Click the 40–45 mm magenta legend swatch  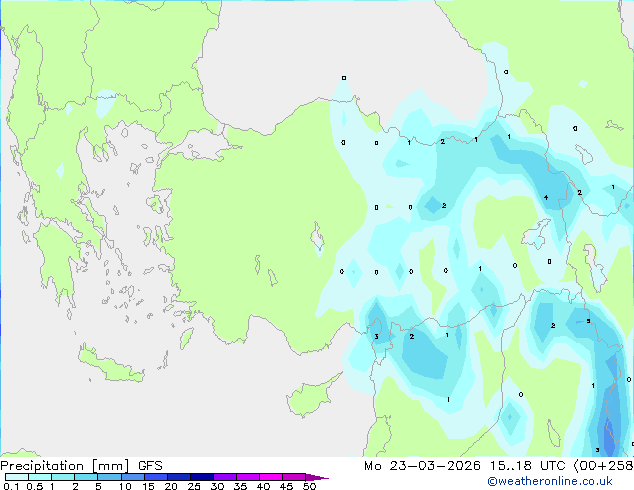271,477
